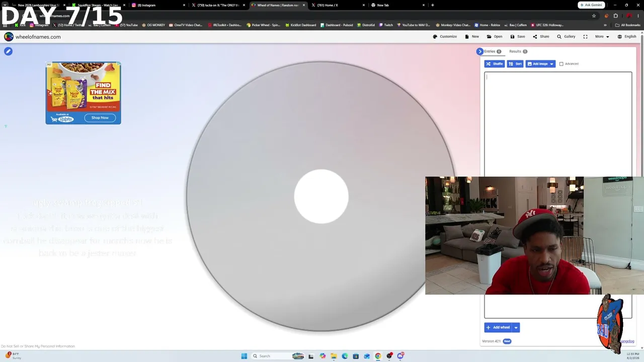Open the wheel Gallery
This screenshot has width=644, height=362.
click(566, 37)
